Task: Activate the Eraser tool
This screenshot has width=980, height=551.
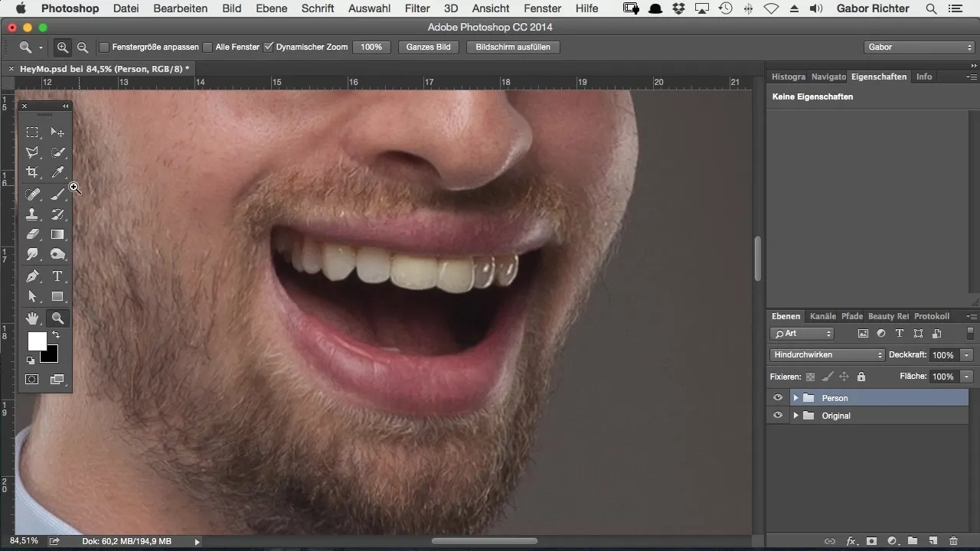Action: tap(32, 234)
